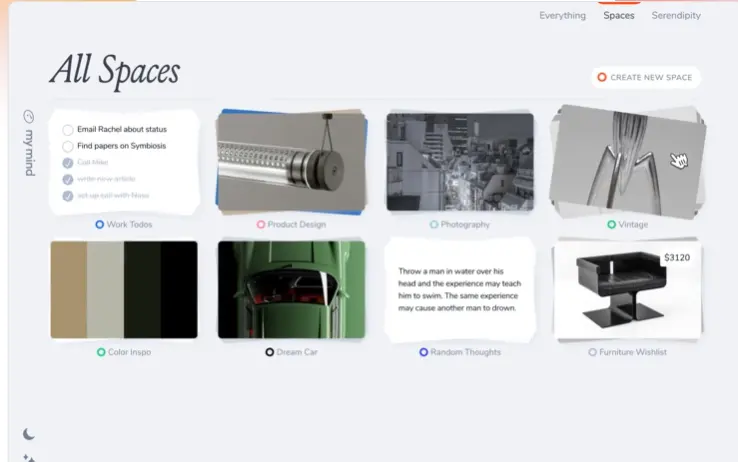
Task: Select the green ring beside Vintage
Action: coord(611,224)
